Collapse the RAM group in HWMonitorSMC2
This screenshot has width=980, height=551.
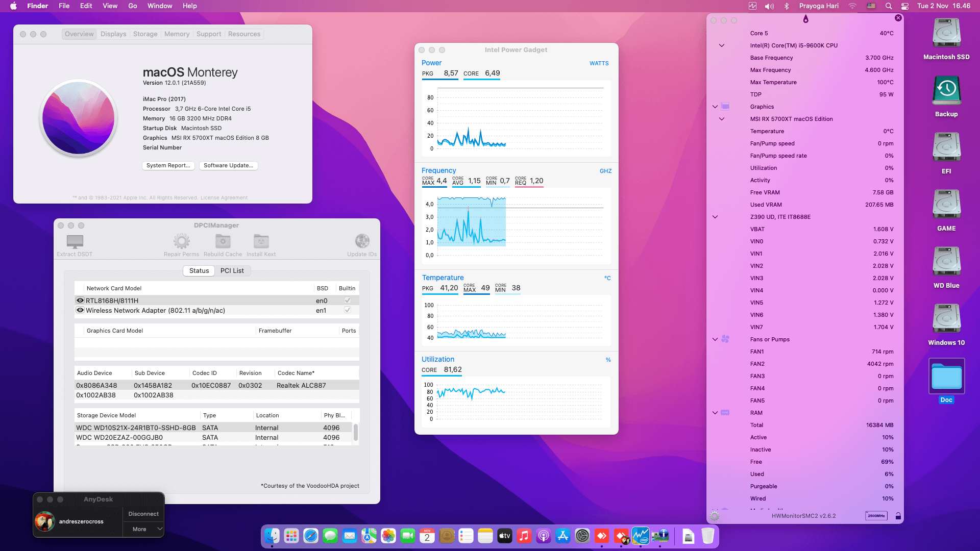(x=715, y=413)
